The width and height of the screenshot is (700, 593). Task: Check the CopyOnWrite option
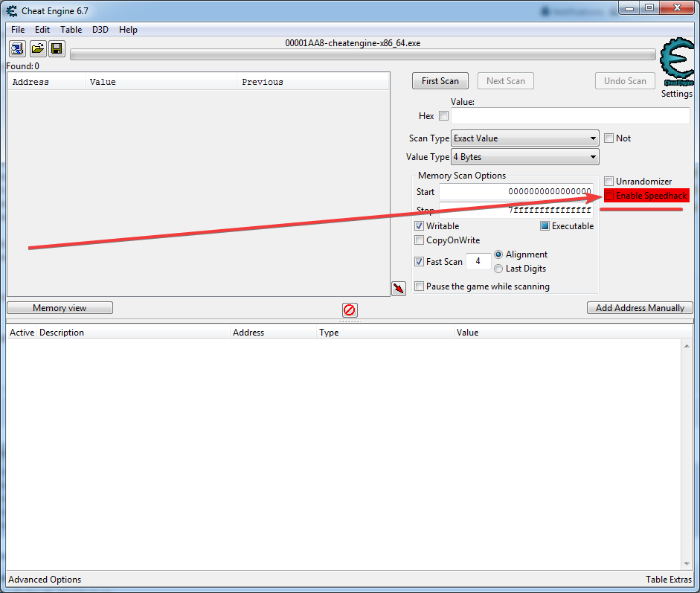[x=419, y=240]
